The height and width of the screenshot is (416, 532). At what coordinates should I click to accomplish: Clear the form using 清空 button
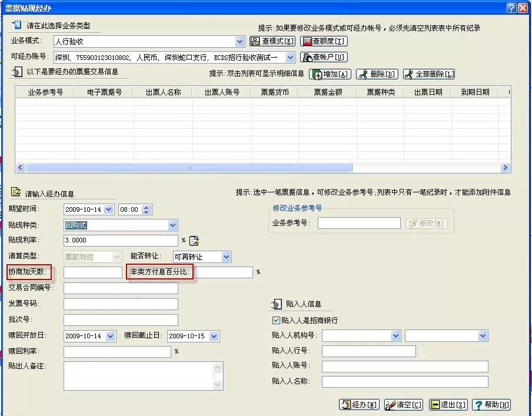404,405
